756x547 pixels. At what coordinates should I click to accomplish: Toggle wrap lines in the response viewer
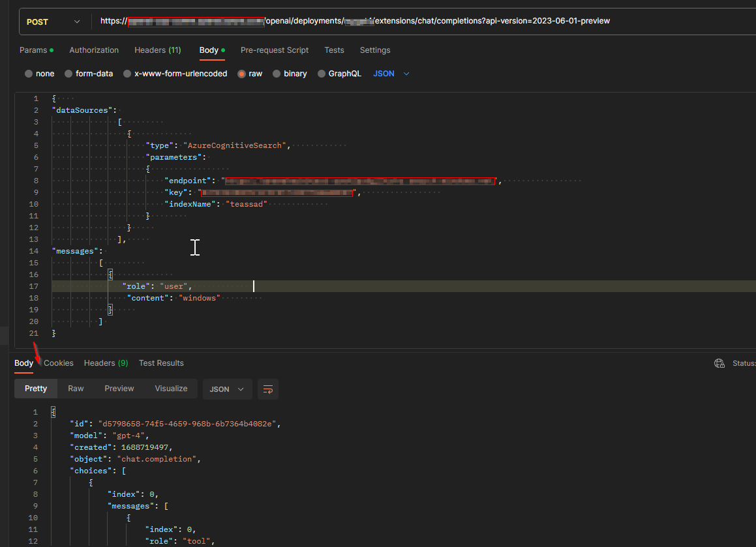[267, 388]
